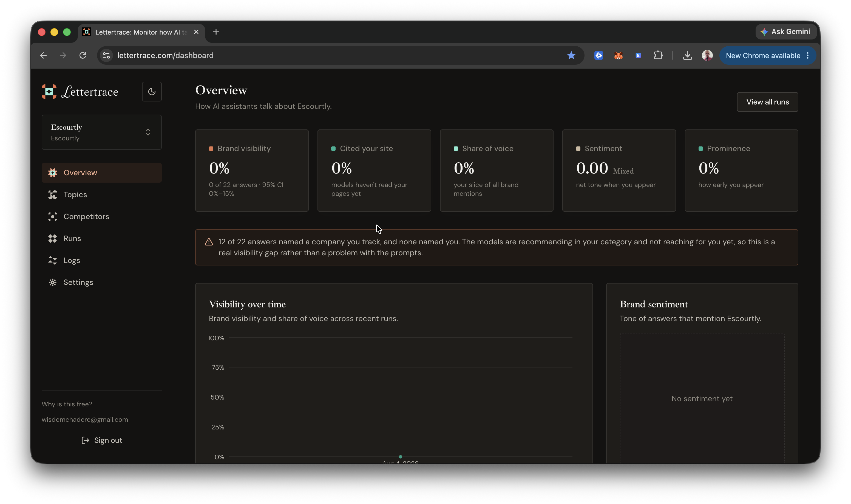The image size is (851, 504).
Task: Click the Why is this free? link
Action: click(67, 404)
